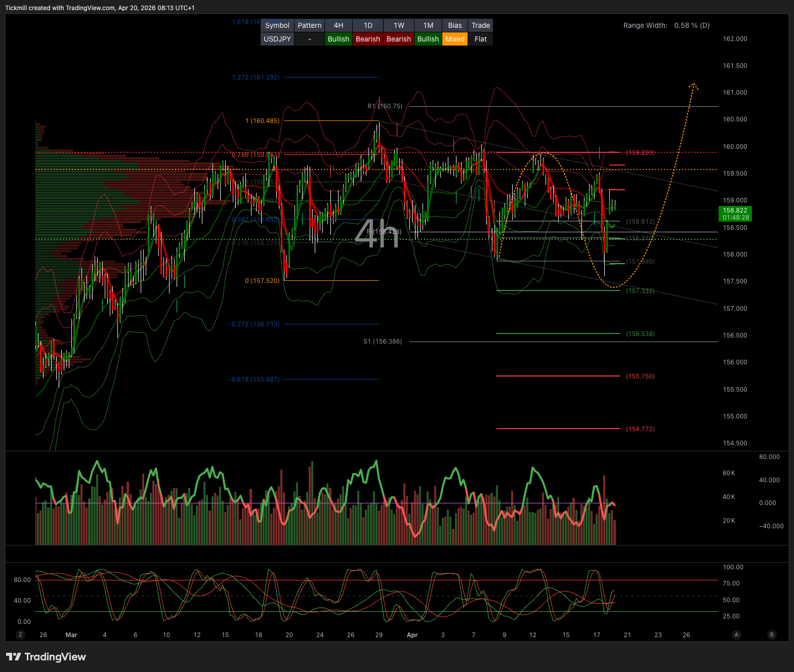Click the S1 (156.386) pivot label
The image size is (794, 672).
[x=383, y=342]
